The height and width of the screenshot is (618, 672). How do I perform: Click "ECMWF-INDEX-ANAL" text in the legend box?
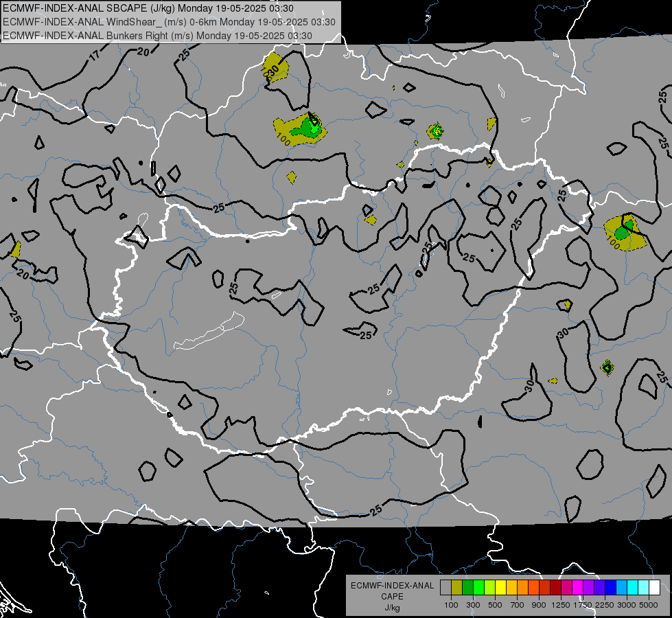[x=392, y=586]
